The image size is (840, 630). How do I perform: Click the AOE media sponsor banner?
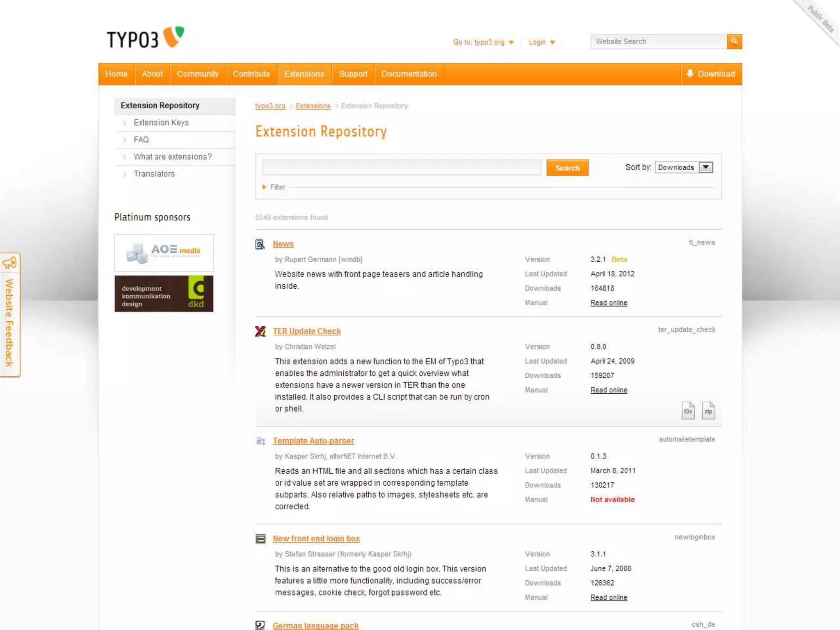point(164,253)
